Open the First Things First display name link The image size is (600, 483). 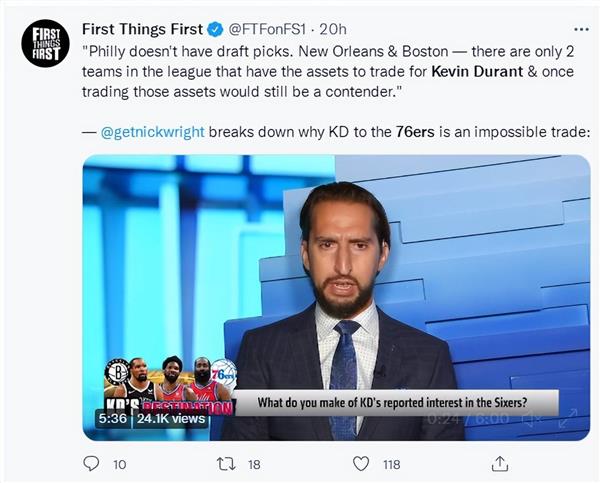[x=141, y=29]
